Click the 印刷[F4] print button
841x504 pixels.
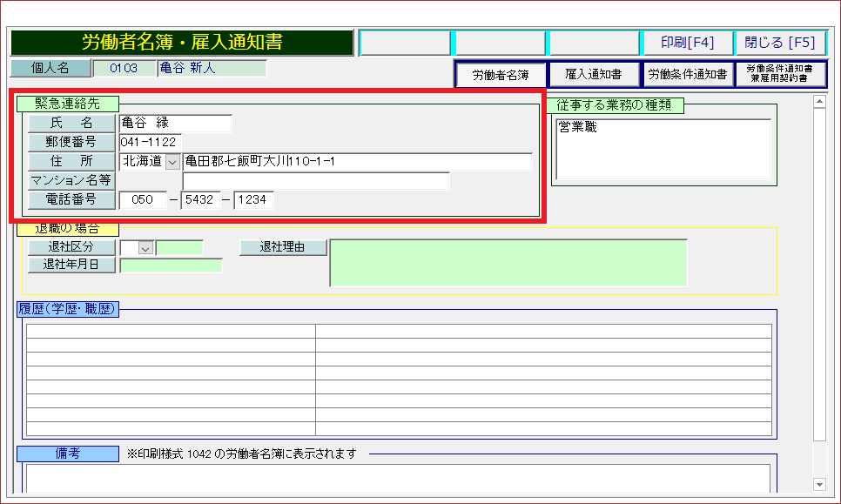coord(687,43)
